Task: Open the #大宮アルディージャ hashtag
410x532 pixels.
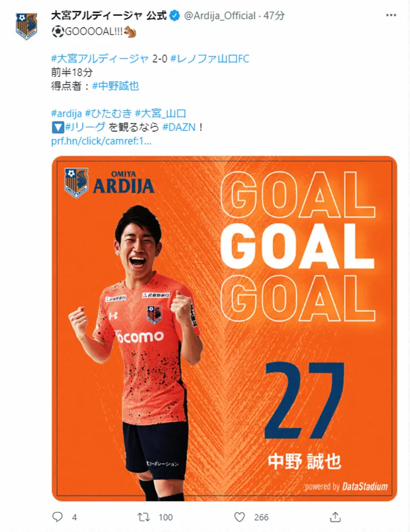Action: pyautogui.click(x=99, y=59)
